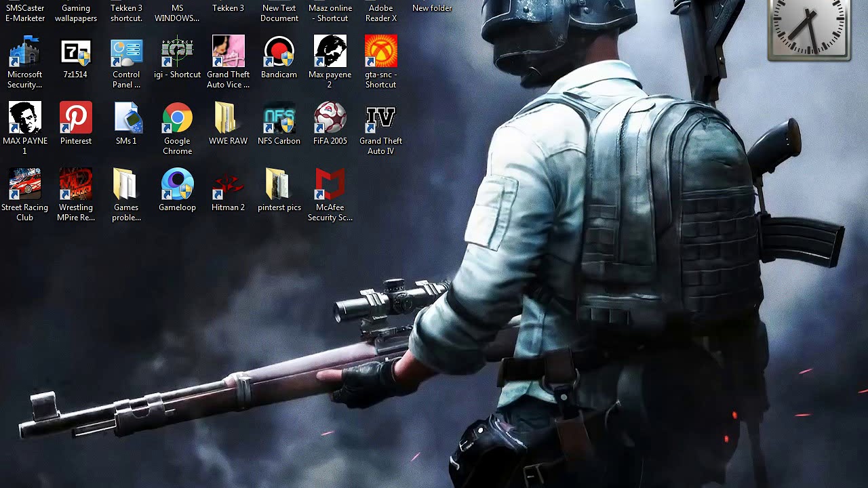Screen dimensions: 868x488
Task: Select the MS WINDOWS label
Action: point(177,13)
